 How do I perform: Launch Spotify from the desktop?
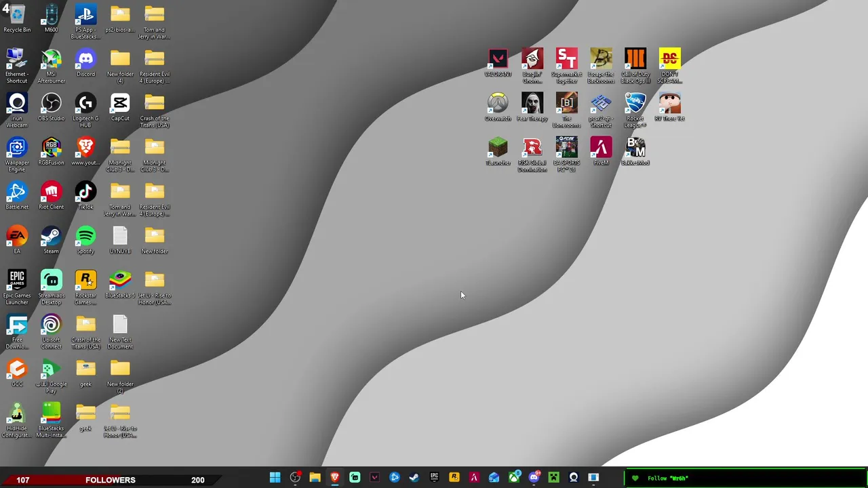click(85, 240)
